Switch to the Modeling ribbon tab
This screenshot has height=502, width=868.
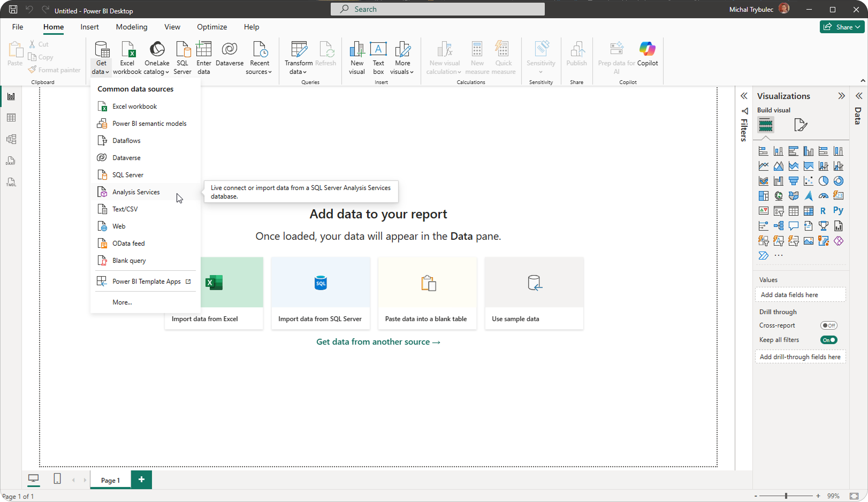click(131, 27)
